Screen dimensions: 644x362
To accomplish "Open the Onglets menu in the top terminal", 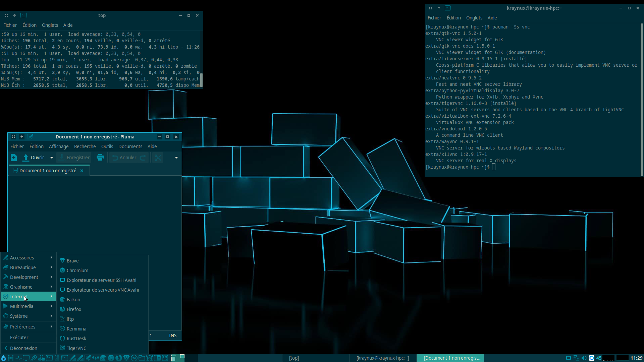I will (x=50, y=25).
